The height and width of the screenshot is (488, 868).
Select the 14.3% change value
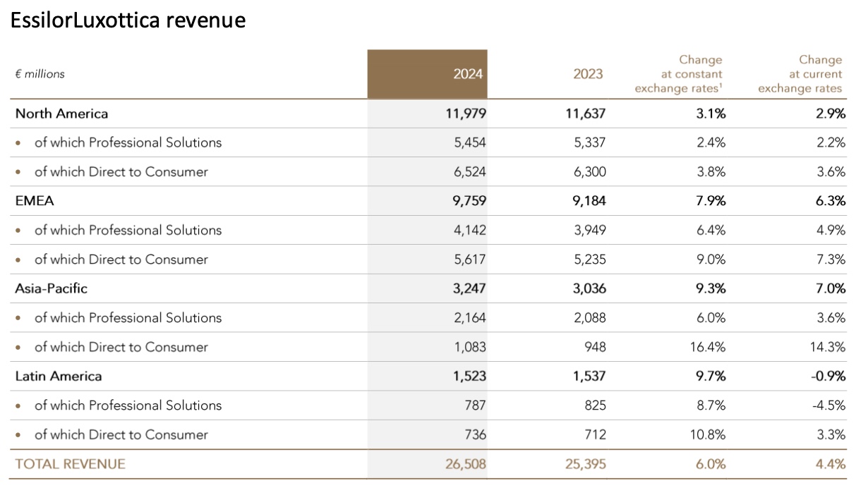(x=827, y=347)
